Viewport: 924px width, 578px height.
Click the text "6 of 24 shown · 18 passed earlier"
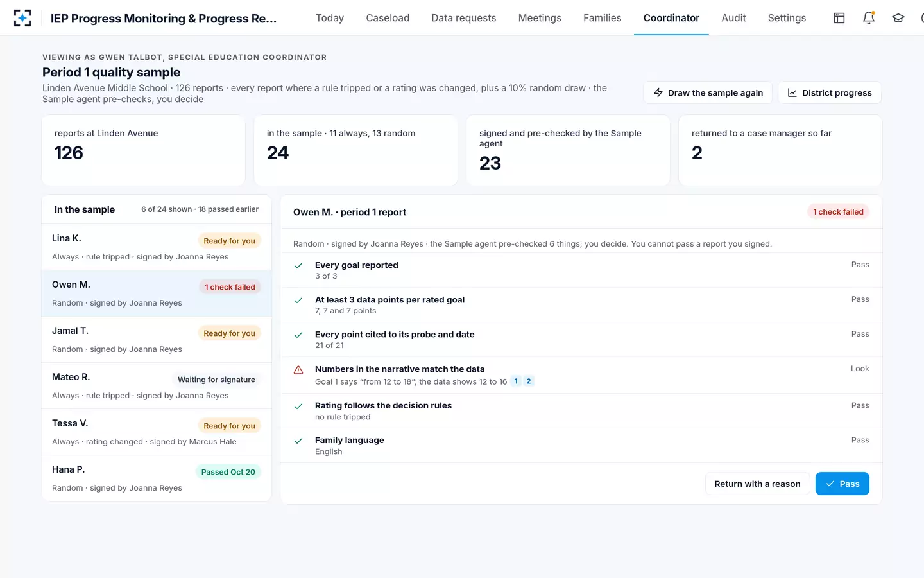pos(200,209)
